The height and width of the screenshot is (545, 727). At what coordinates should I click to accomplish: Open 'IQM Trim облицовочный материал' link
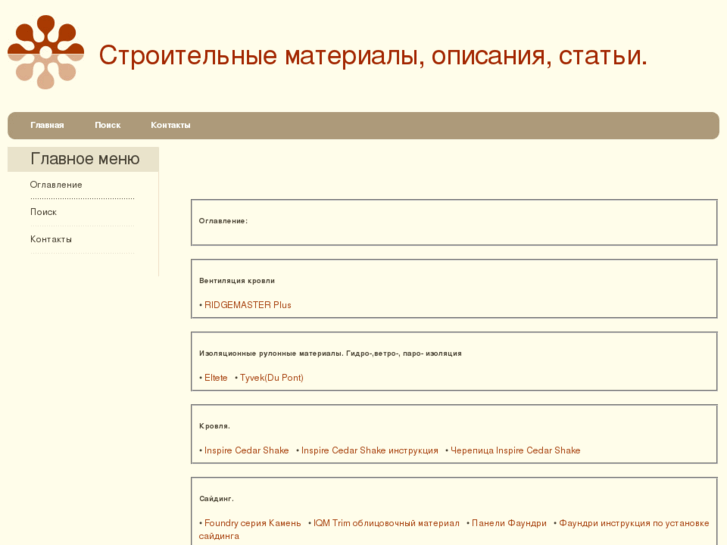point(386,523)
